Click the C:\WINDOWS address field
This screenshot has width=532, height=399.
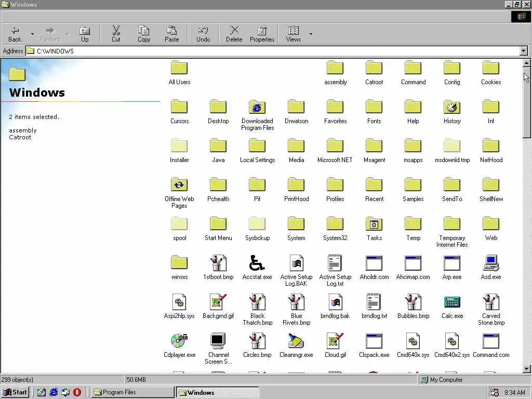click(x=273, y=51)
